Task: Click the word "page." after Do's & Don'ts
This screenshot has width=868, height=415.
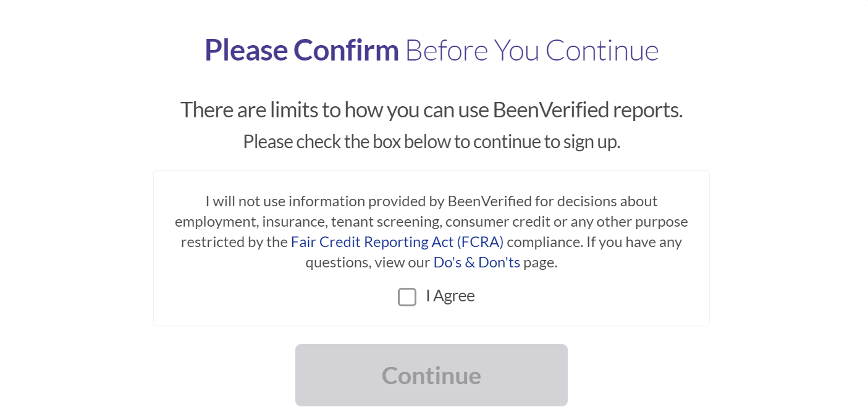Action: [540, 262]
